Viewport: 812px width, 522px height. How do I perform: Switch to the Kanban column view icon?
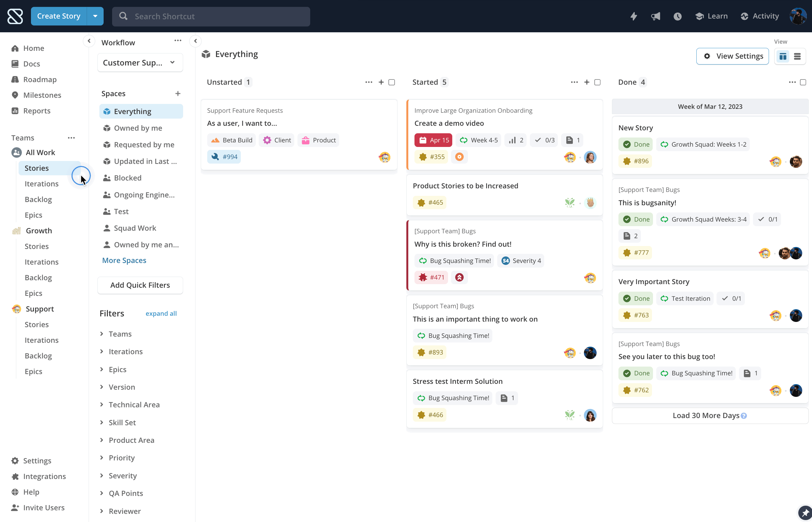783,56
